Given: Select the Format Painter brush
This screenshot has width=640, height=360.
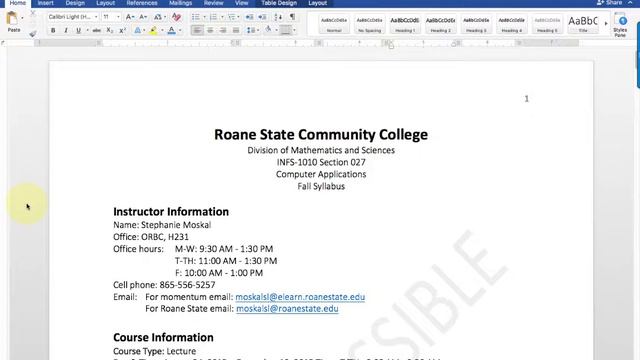Looking at the screenshot, I should click(33, 33).
